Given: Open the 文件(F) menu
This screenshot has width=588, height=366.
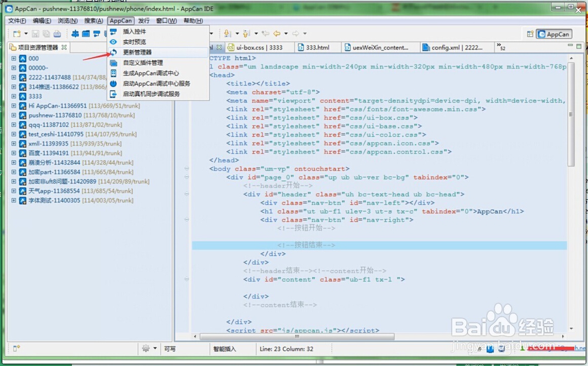Looking at the screenshot, I should coord(17,21).
